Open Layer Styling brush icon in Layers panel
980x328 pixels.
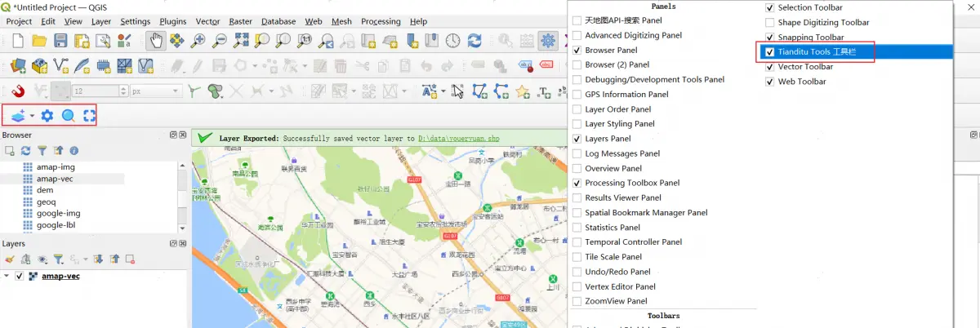coord(10,259)
